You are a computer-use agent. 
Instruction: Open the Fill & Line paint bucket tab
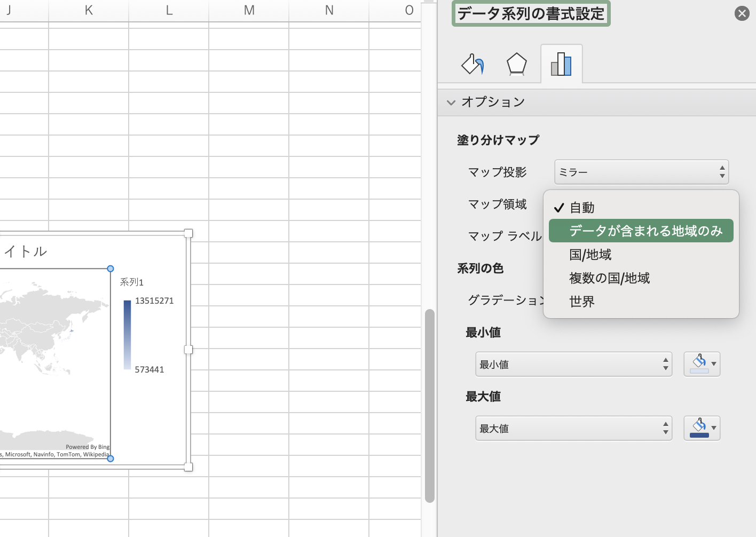pyautogui.click(x=472, y=64)
